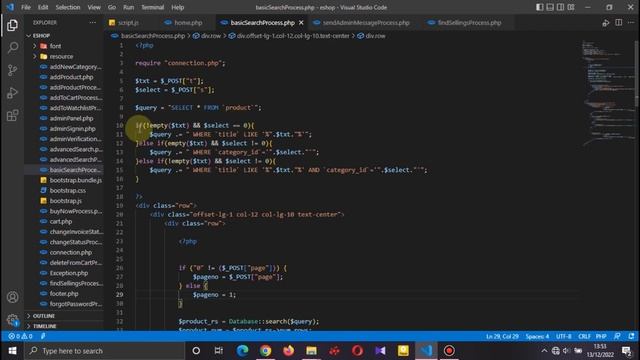The width and height of the screenshot is (640, 360).
Task: Click the offset-lg-1 div breadcrumb segment
Action: click(293, 36)
